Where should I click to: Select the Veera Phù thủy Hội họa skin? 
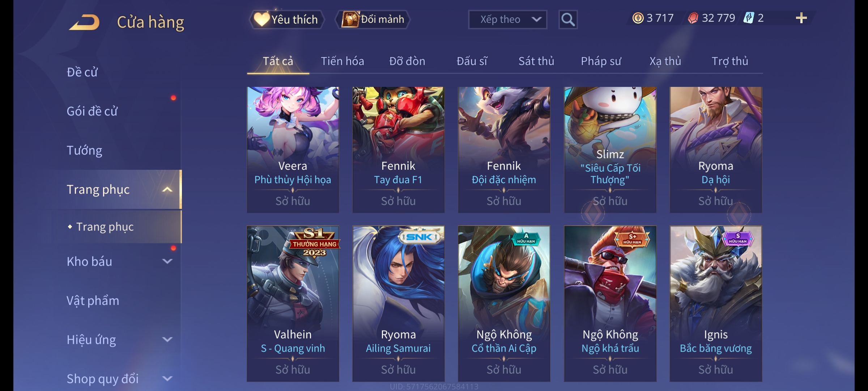point(293,150)
